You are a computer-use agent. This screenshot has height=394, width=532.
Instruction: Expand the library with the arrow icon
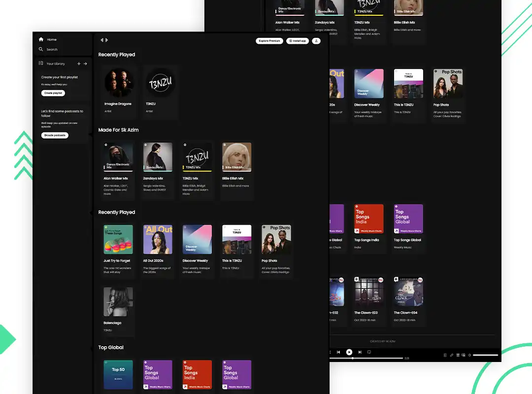point(85,63)
